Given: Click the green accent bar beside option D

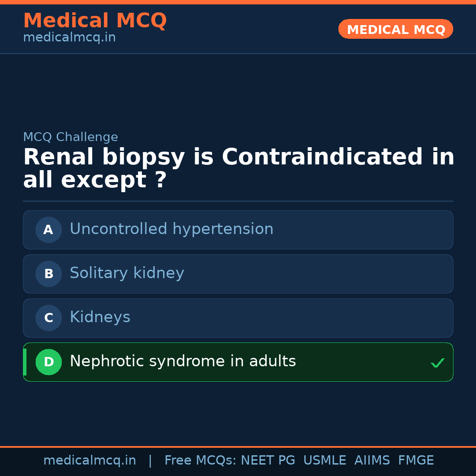Looking at the screenshot, I should (x=25, y=362).
